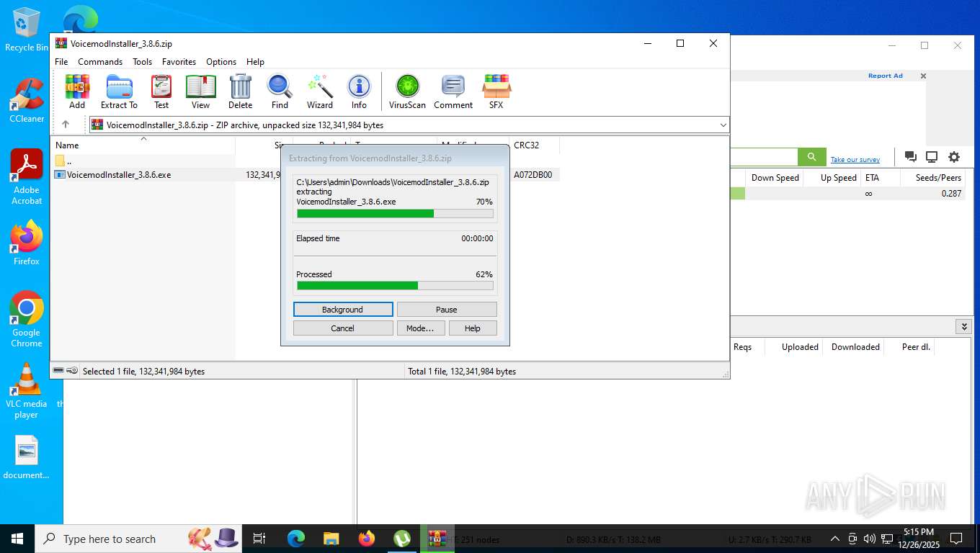The height and width of the screenshot is (553, 980).
Task: Click the Mode... button
Action: (420, 328)
